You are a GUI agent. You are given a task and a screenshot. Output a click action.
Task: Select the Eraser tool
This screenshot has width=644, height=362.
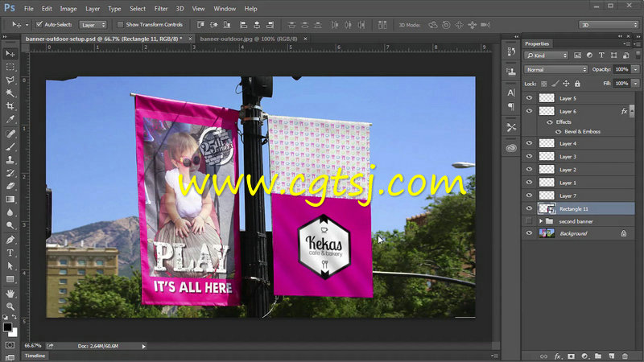point(10,187)
